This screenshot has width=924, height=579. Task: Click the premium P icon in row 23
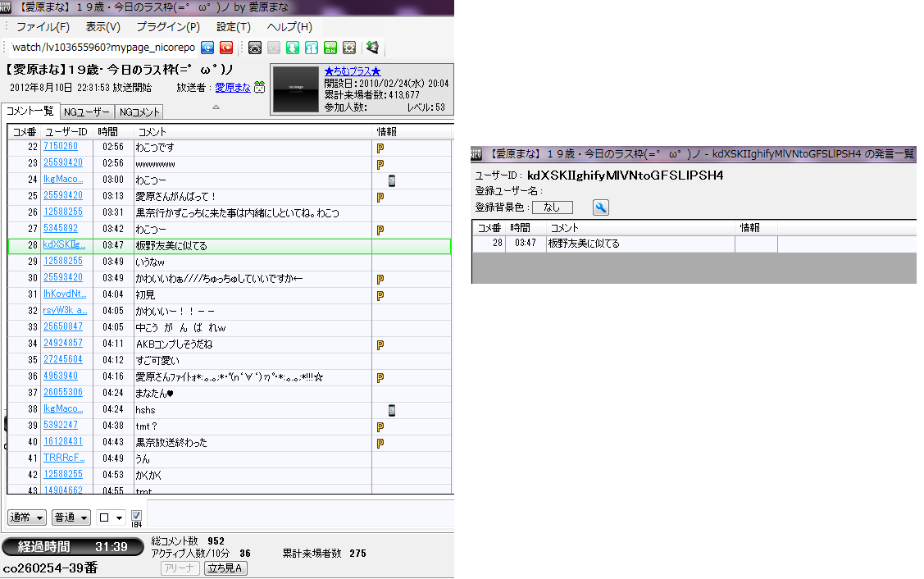pyautogui.click(x=380, y=165)
